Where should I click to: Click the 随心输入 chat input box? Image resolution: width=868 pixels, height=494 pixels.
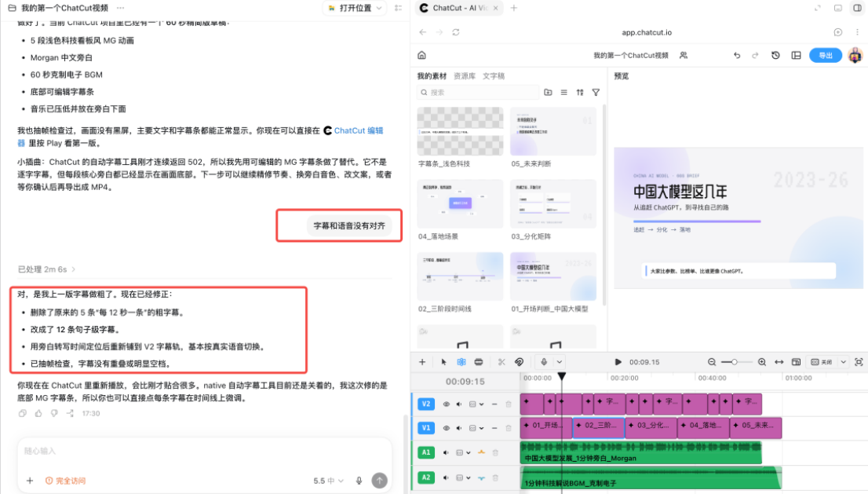point(205,452)
